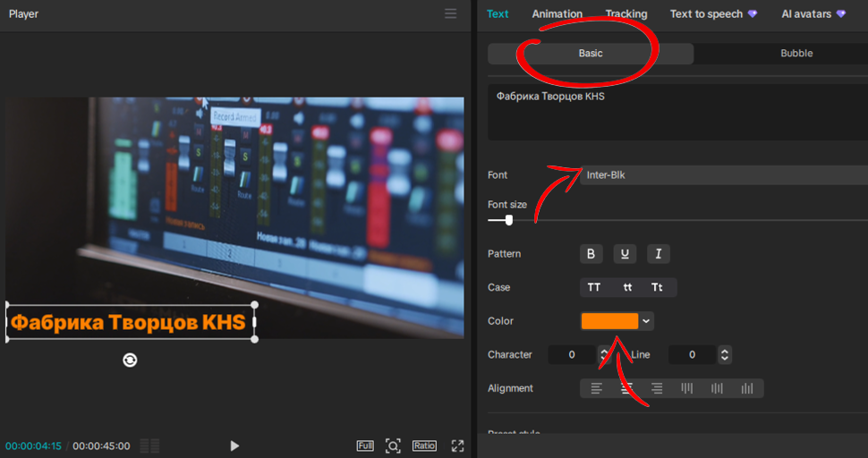Expand the color dropdown arrow
Screen dimensions: 868x458
[x=646, y=321]
